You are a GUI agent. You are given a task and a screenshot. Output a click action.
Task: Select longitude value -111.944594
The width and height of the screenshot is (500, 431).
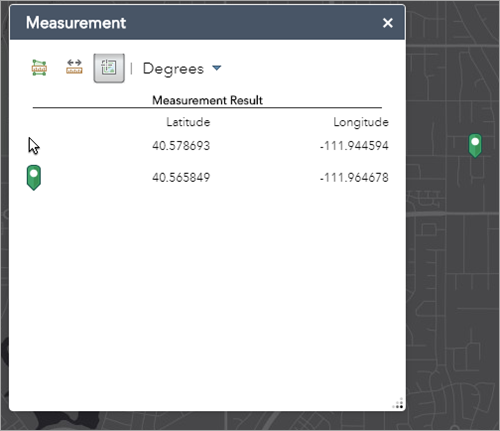point(354,146)
